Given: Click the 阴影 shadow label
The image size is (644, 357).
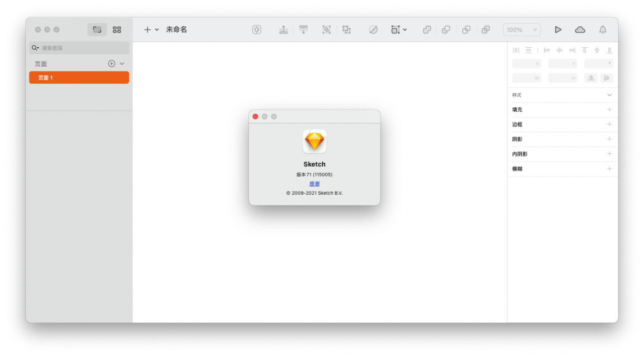Looking at the screenshot, I should pos(517,139).
